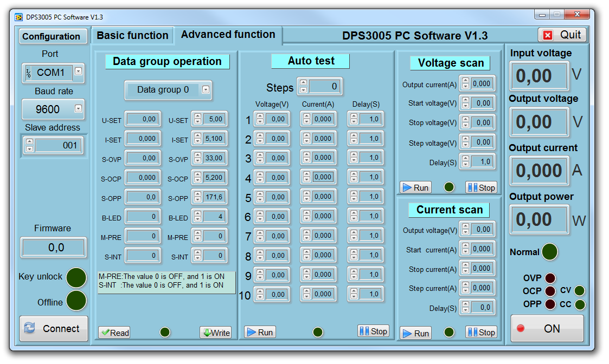Click Voltage scan Delay stepper
Image resolution: width=609 pixels, height=364 pixels.
tap(465, 161)
